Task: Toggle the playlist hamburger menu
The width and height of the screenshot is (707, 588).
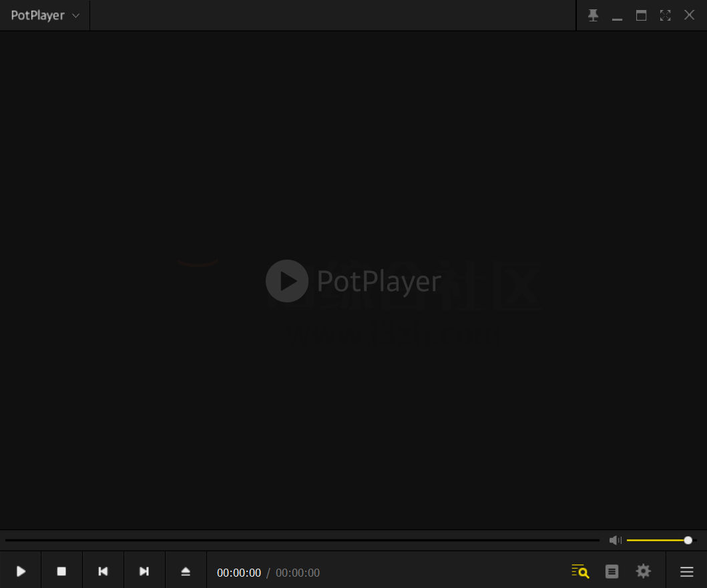Action: coord(687,572)
